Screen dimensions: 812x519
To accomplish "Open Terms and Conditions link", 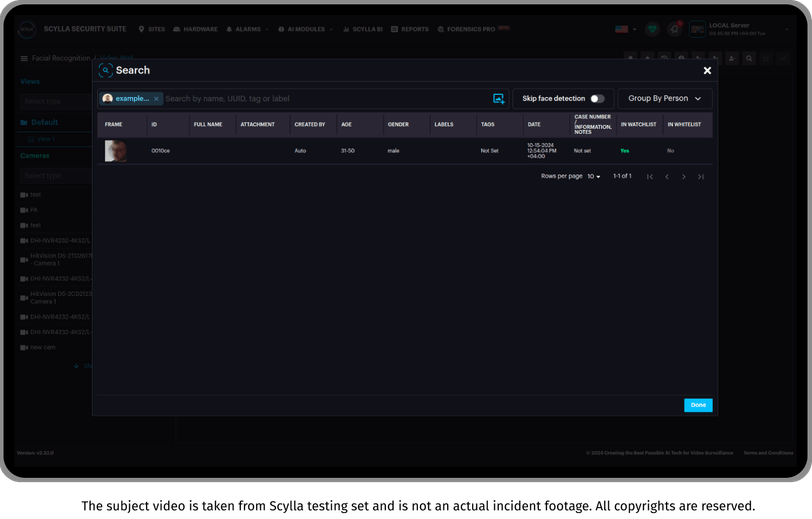I will [768, 453].
